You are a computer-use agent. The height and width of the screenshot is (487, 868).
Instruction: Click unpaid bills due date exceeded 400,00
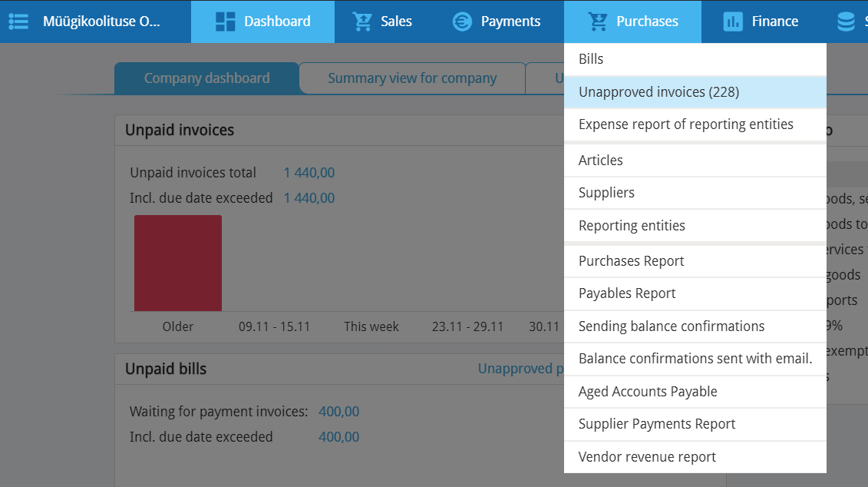pyautogui.click(x=338, y=437)
